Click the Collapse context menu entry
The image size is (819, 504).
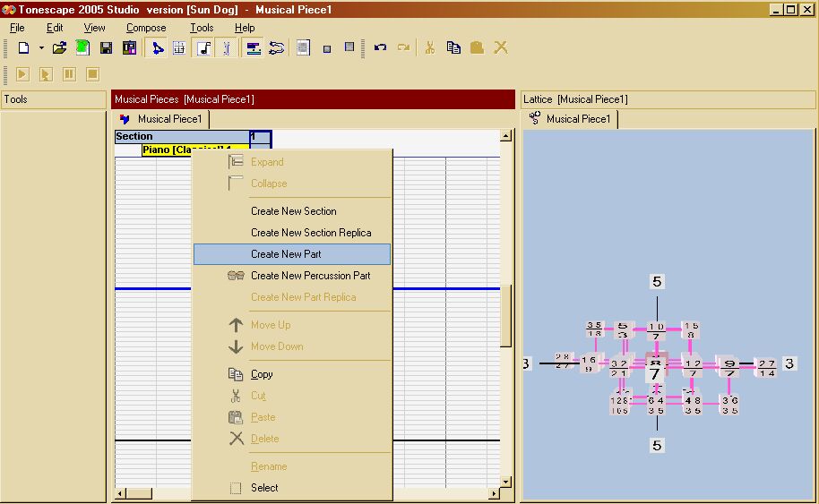coord(292,184)
